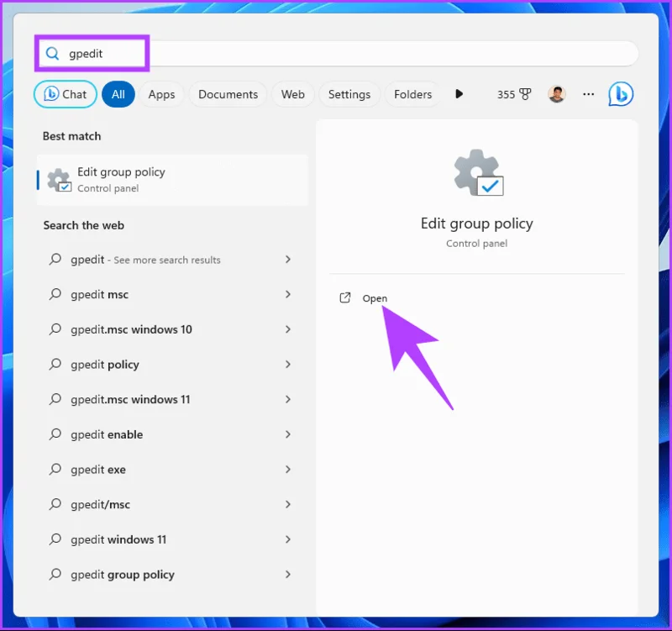Launch the Bing chat icon at top right

(621, 94)
